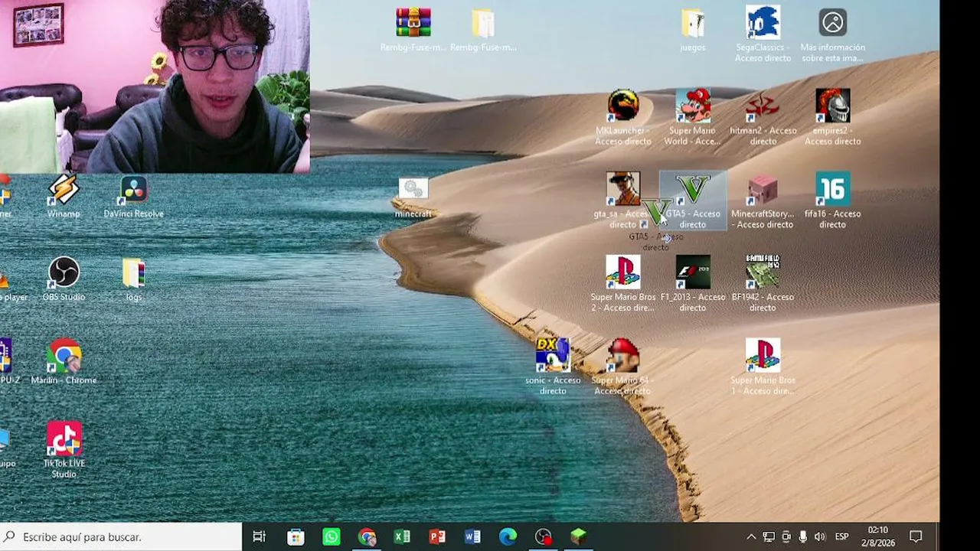The width and height of the screenshot is (980, 551).
Task: Open PowerPoint from the taskbar
Action: point(437,536)
